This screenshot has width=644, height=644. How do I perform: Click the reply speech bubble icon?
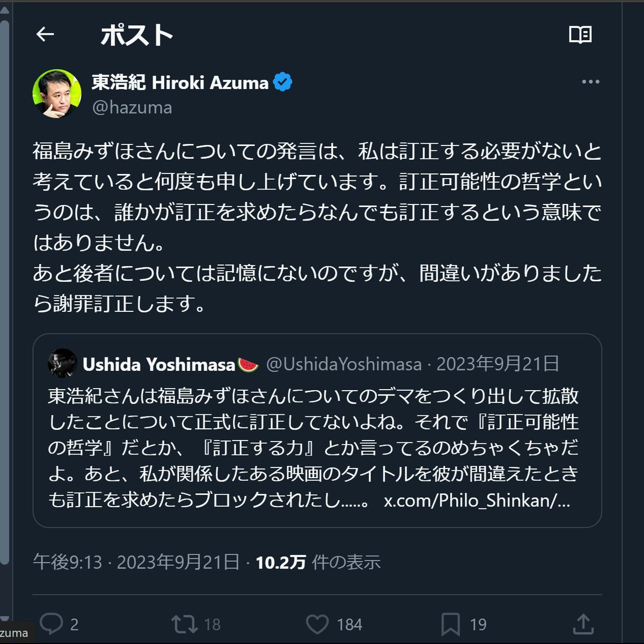click(x=52, y=624)
